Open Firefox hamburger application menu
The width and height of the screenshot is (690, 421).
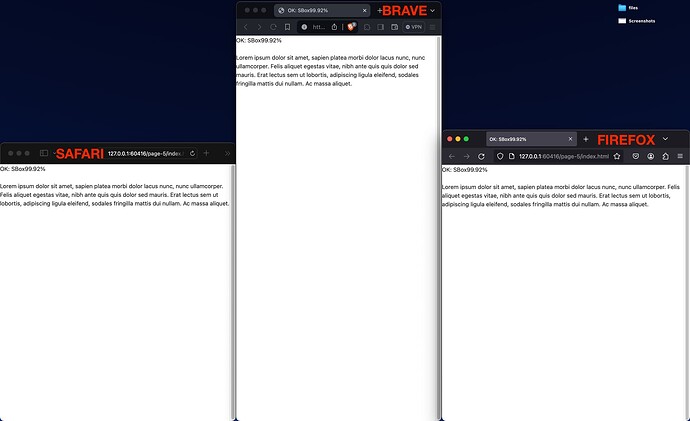pyautogui.click(x=680, y=156)
